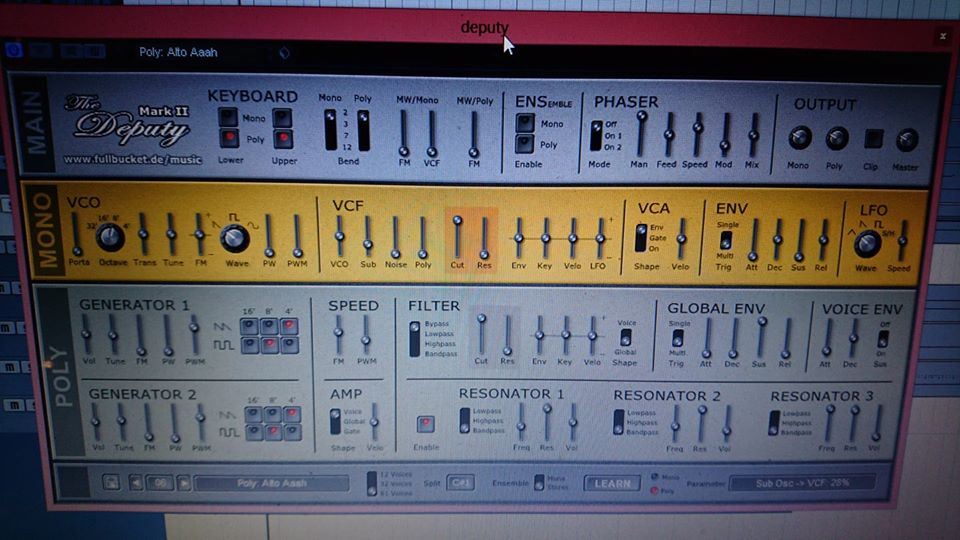Click the next preset arrow in bottom bar
The height and width of the screenshot is (540, 960).
184,483
